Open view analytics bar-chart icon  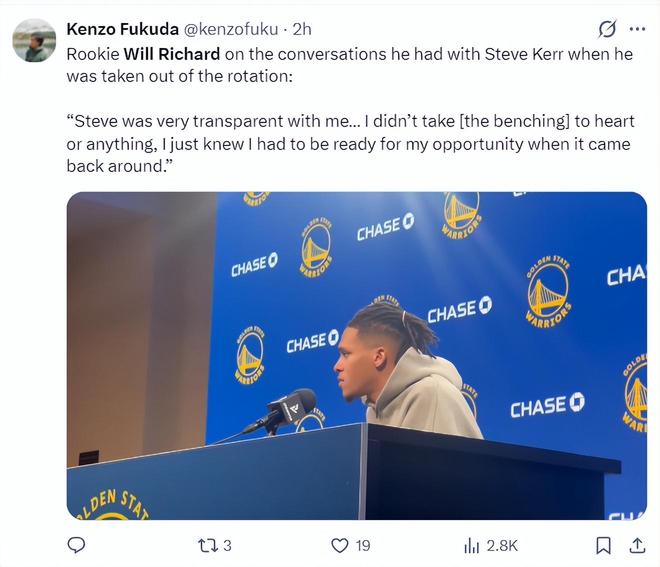click(472, 545)
